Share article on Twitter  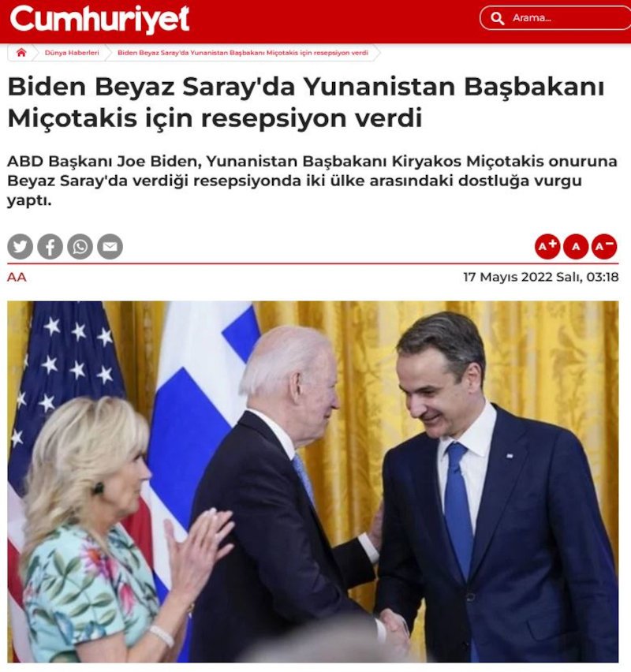[21, 246]
